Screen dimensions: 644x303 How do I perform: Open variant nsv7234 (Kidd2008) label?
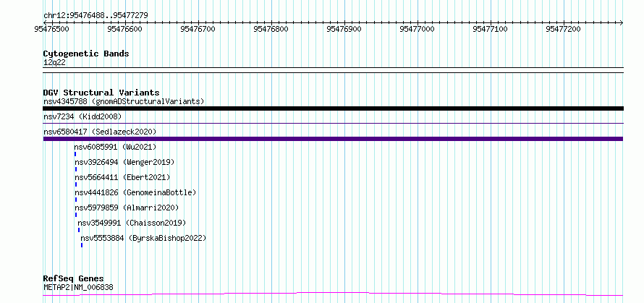[82, 117]
